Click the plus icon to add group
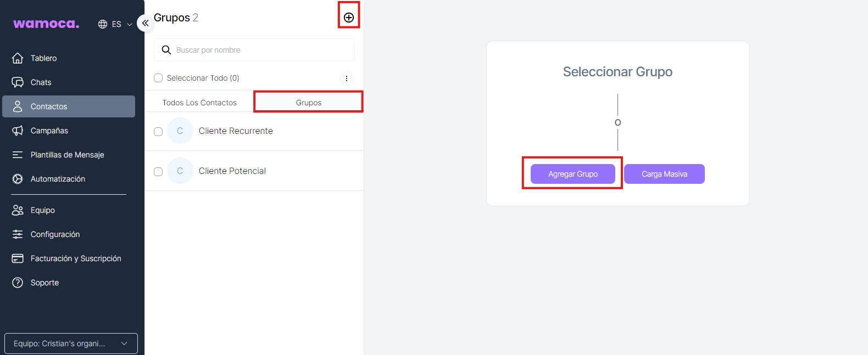This screenshot has height=355, width=868. [349, 18]
